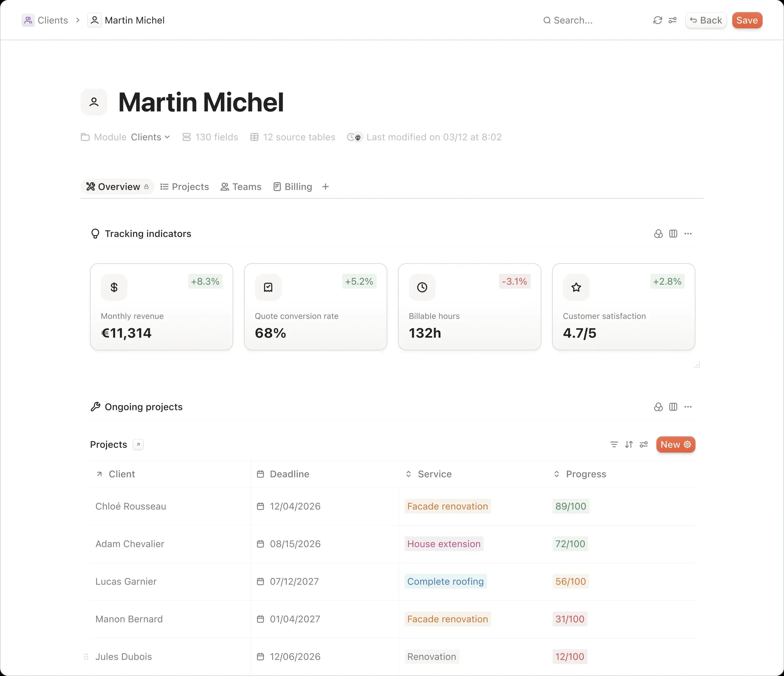
Task: Sort by the Progress column header
Action: point(585,474)
